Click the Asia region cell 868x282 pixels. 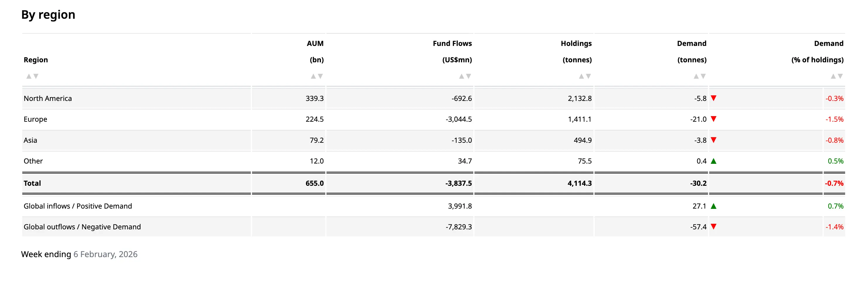coord(30,140)
